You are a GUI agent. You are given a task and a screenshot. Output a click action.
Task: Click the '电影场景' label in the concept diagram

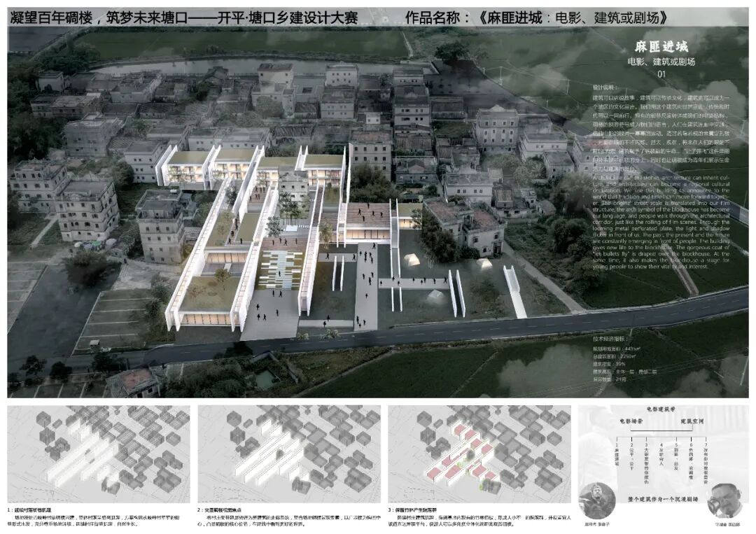631,421
